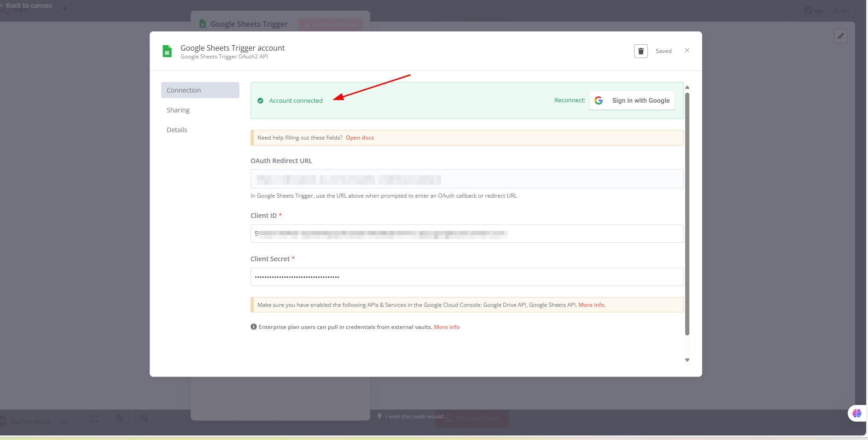This screenshot has width=868, height=440.
Task: Click the zoom in magnifier icon
Action: (x=120, y=418)
